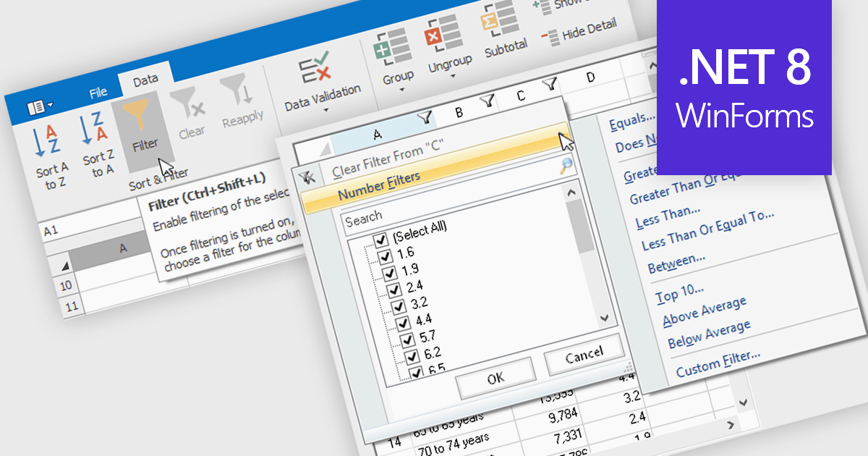This screenshot has width=868, height=456.
Task: Click horizontal scrollbar right arrow of front spreadsheet
Action: coord(731,425)
